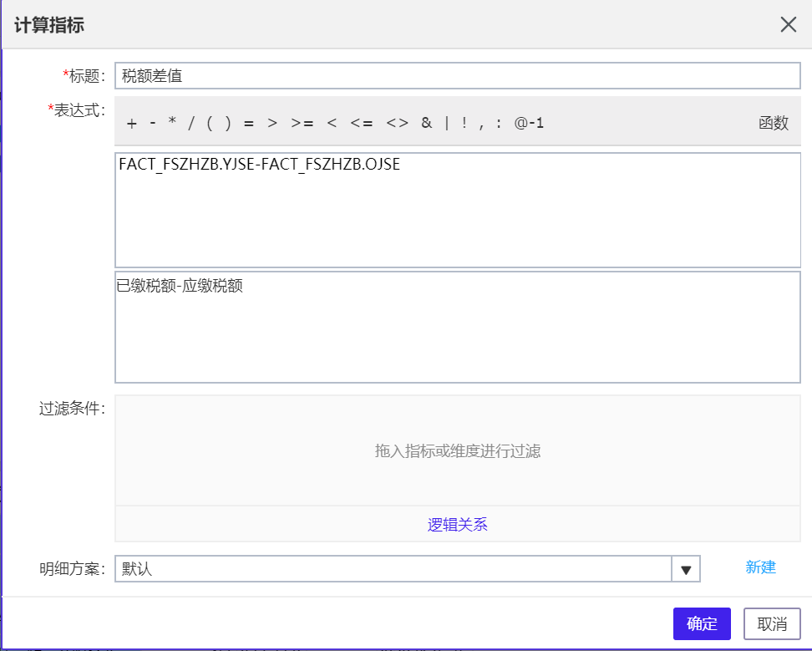Viewport: 812px width, 651px height.
Task: Click the 过滤条件 drop area
Action: click(x=457, y=450)
